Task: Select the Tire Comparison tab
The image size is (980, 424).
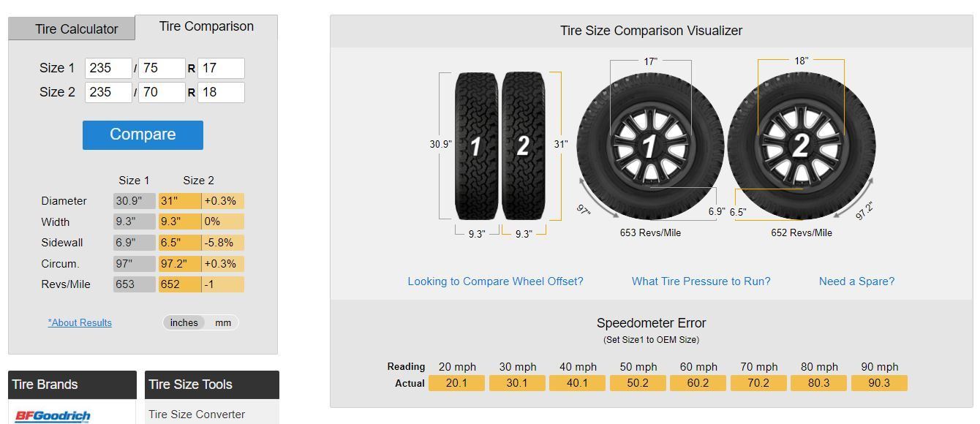Action: 206,26
